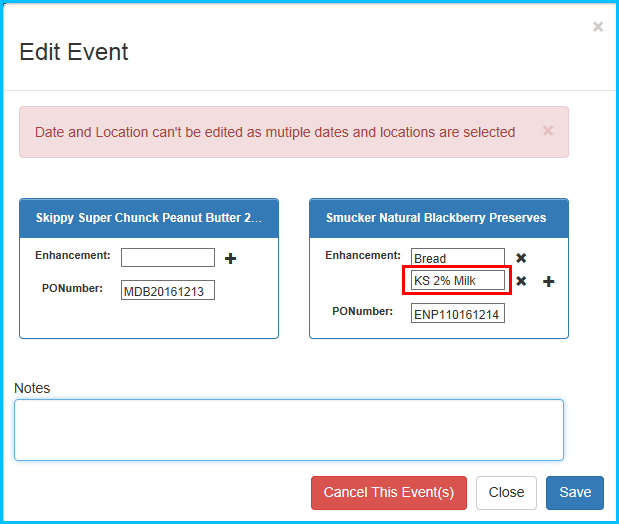
Task: Click the Bread enhancement field
Action: 458,257
